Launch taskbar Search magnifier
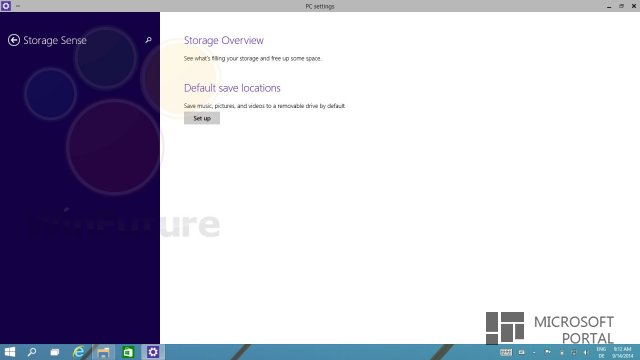 pyautogui.click(x=32, y=352)
